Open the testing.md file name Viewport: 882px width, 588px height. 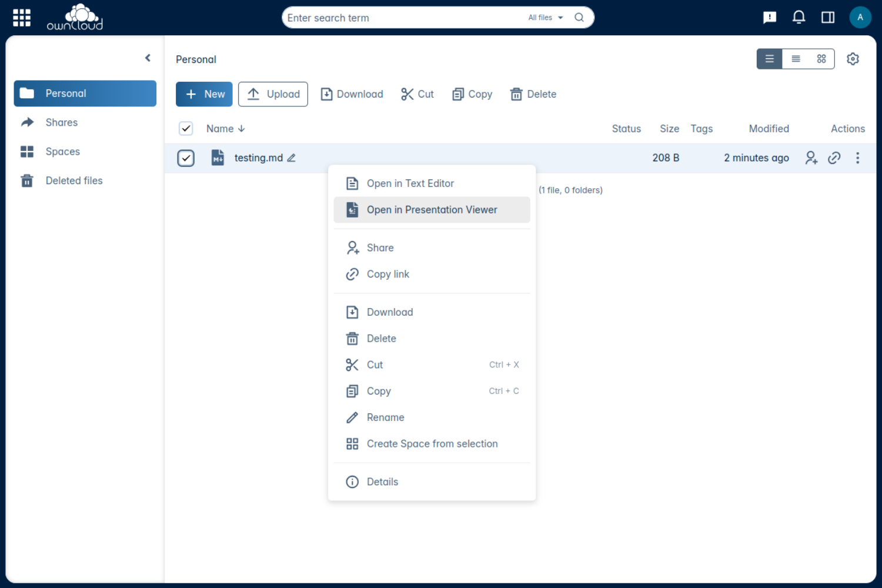pyautogui.click(x=259, y=158)
